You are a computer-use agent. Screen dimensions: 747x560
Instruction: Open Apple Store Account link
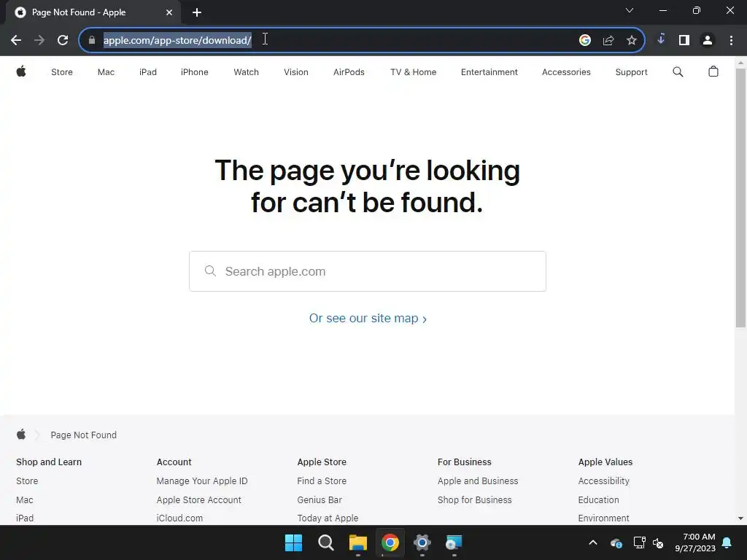coord(198,500)
